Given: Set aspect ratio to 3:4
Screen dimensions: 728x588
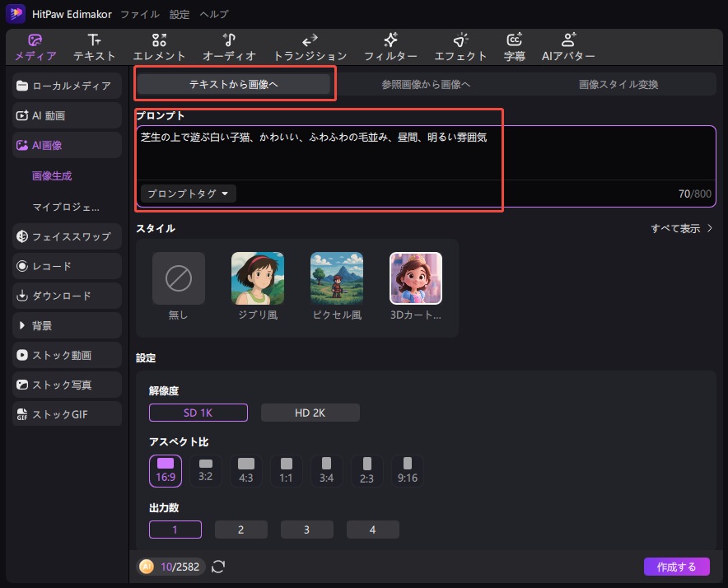Looking at the screenshot, I should (326, 471).
